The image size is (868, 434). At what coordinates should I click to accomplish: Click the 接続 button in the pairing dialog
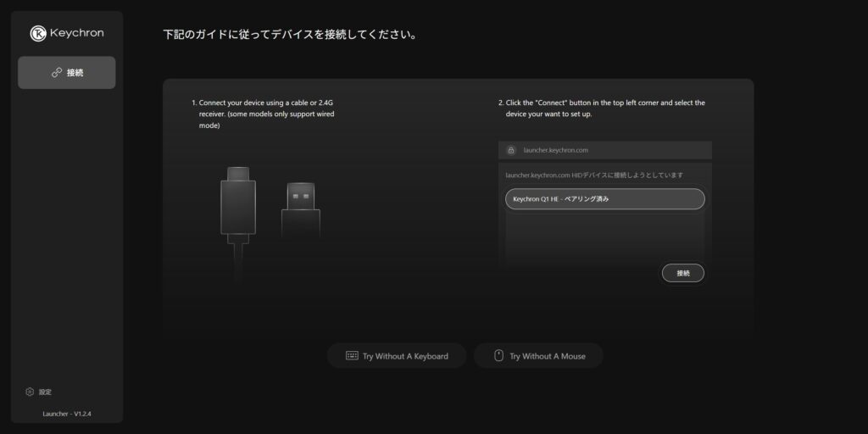[682, 273]
